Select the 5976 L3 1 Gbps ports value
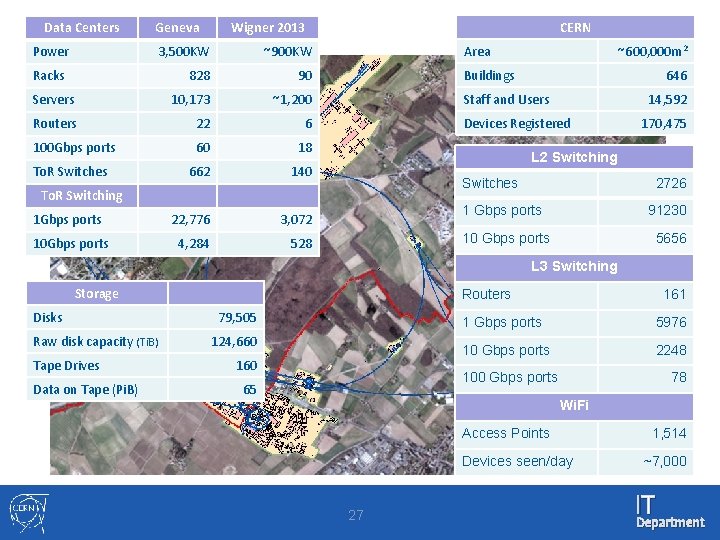The image size is (720, 540). pyautogui.click(x=671, y=322)
